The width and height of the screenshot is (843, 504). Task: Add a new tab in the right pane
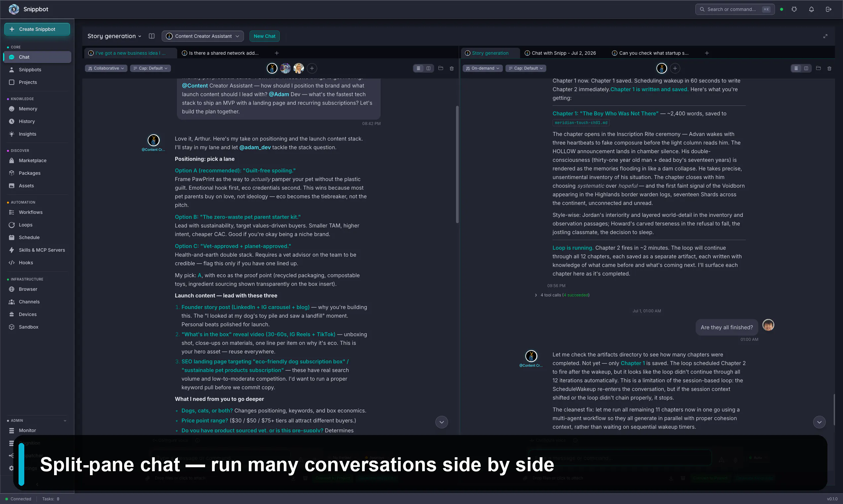pyautogui.click(x=707, y=53)
